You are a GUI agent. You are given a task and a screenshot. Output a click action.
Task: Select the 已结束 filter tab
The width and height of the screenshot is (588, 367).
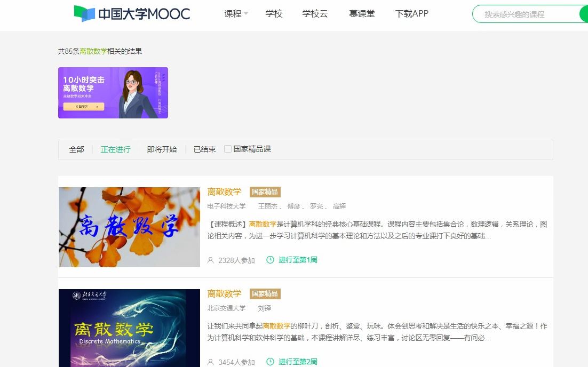click(x=204, y=149)
